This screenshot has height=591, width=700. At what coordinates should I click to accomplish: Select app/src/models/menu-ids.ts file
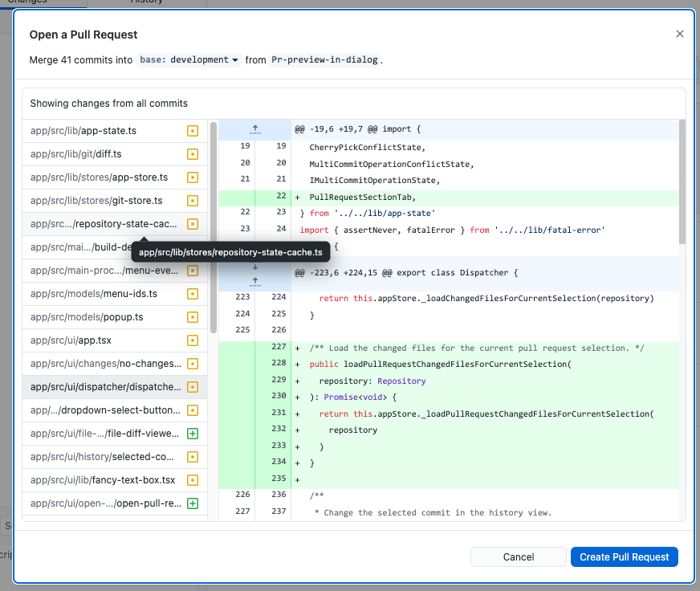pos(115,294)
